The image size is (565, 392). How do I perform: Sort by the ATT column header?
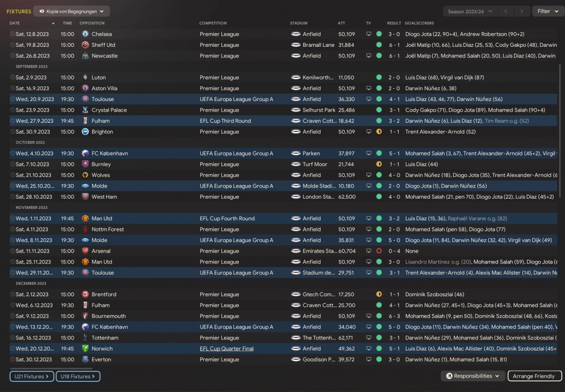[342, 23]
